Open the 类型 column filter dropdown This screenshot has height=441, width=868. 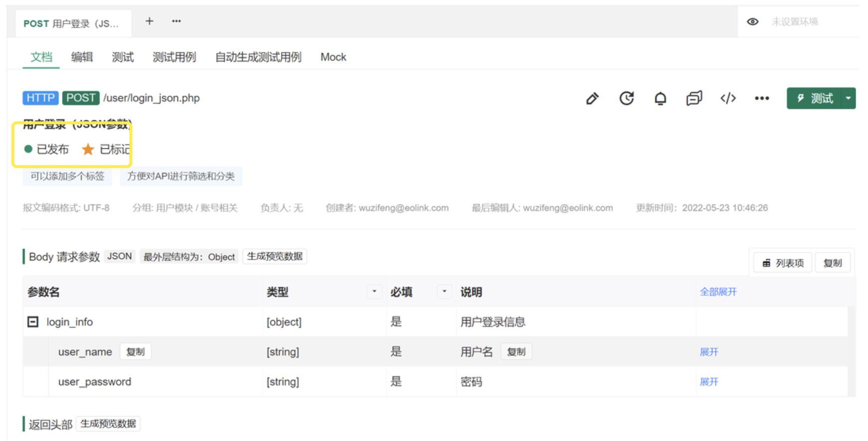click(x=374, y=292)
